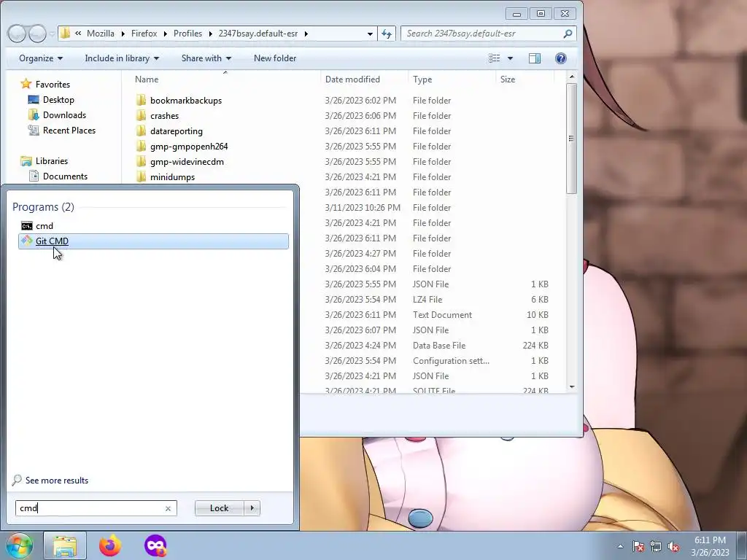Open the Organize menu

(x=41, y=58)
